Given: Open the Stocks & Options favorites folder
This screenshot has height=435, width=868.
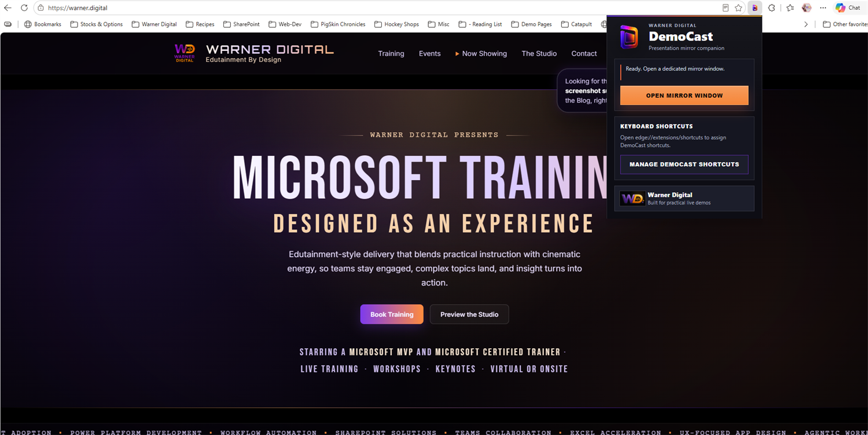Looking at the screenshot, I should point(96,24).
